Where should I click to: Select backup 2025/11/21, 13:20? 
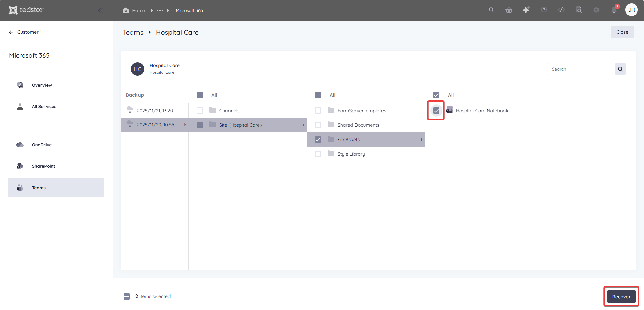tap(154, 111)
